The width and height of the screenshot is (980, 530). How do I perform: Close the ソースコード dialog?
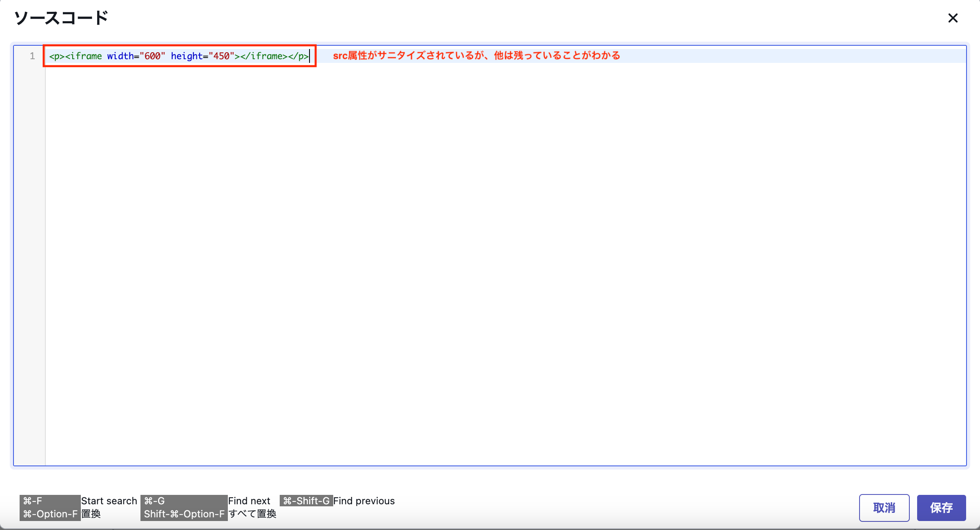[953, 18]
